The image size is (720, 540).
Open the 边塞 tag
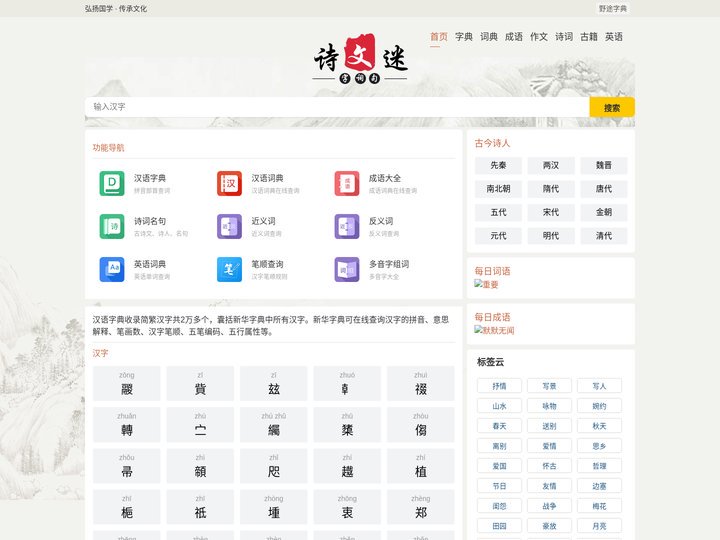tap(599, 486)
